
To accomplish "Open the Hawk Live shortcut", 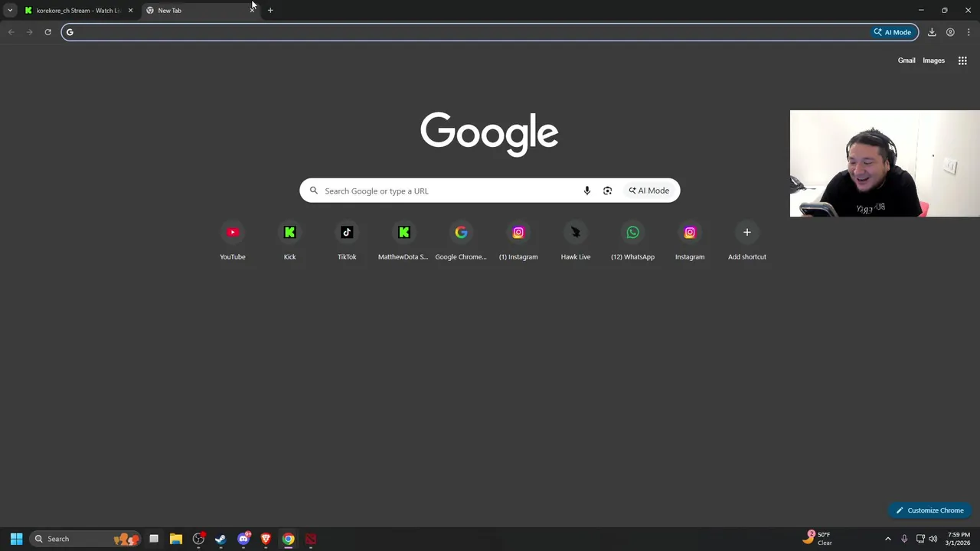I will pyautogui.click(x=576, y=241).
